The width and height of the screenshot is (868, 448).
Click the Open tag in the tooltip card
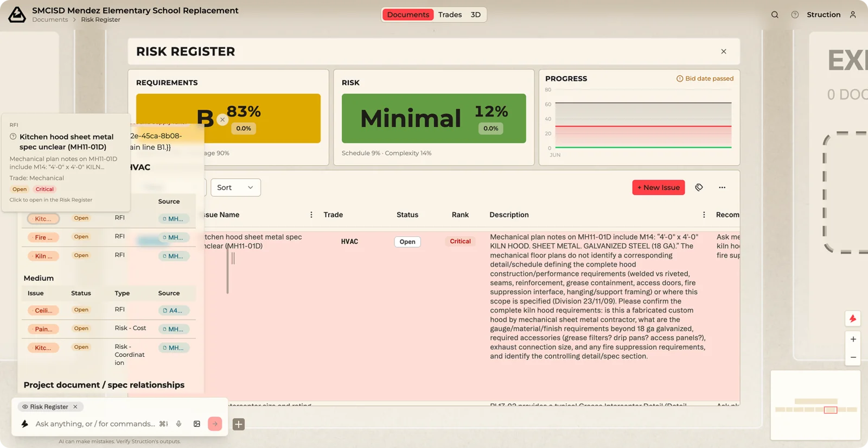20,190
